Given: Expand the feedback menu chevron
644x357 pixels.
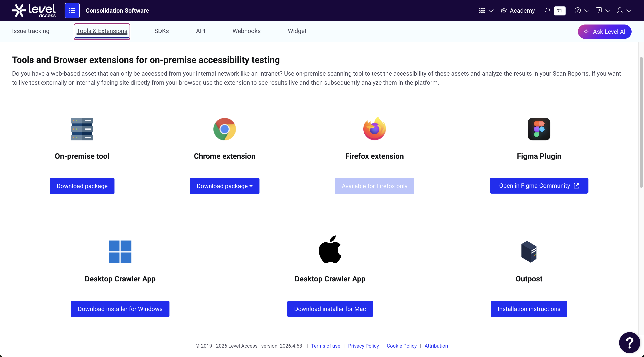Looking at the screenshot, I should (x=608, y=11).
